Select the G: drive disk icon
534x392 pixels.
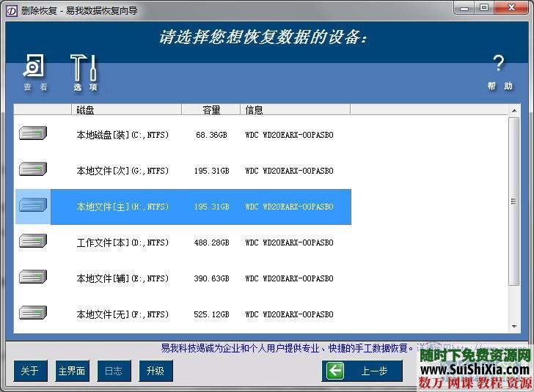click(33, 170)
